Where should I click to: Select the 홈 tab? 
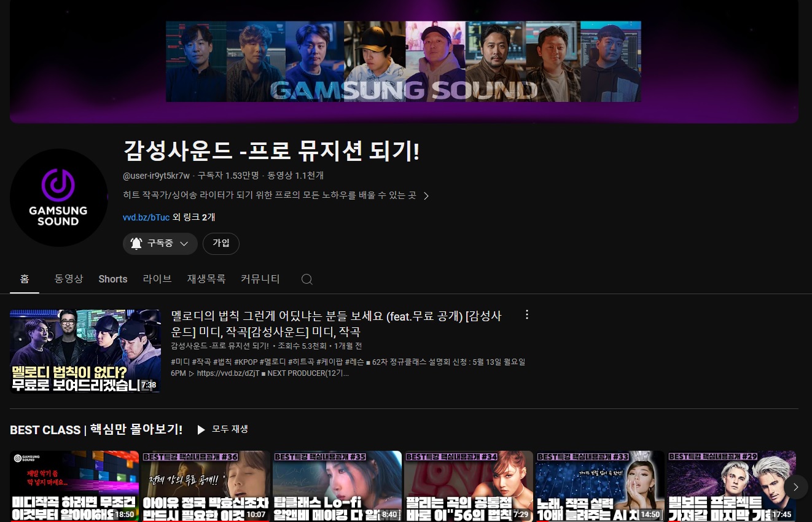pos(25,279)
